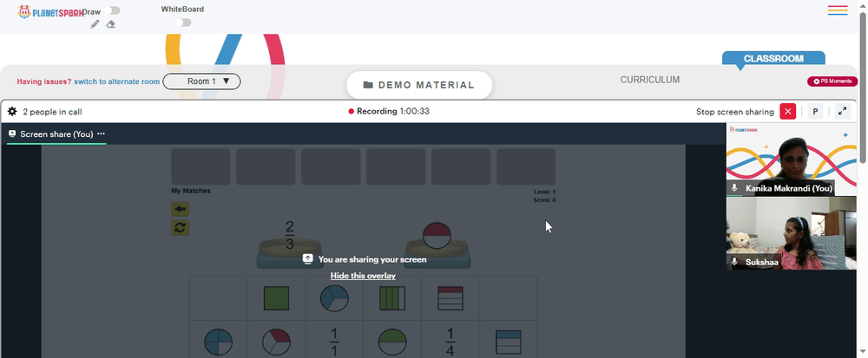This screenshot has height=358, width=868.
Task: Select the 2/3 fraction on scale
Action: tap(290, 236)
